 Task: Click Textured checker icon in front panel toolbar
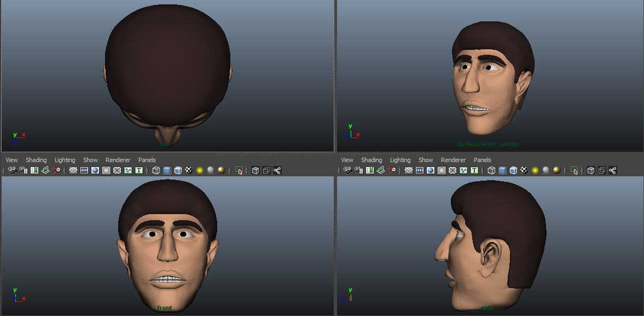189,170
